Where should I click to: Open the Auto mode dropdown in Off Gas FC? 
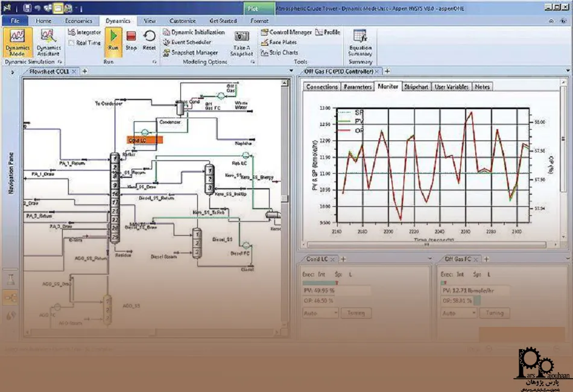click(459, 313)
